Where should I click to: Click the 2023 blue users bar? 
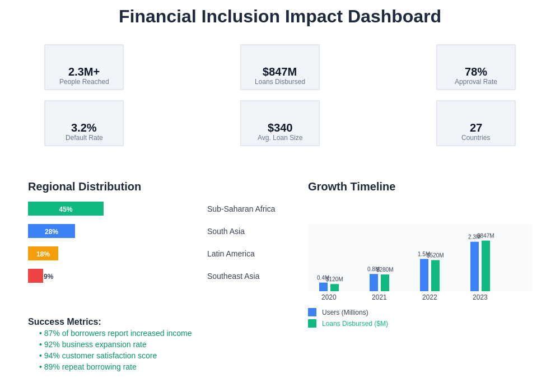(x=474, y=267)
